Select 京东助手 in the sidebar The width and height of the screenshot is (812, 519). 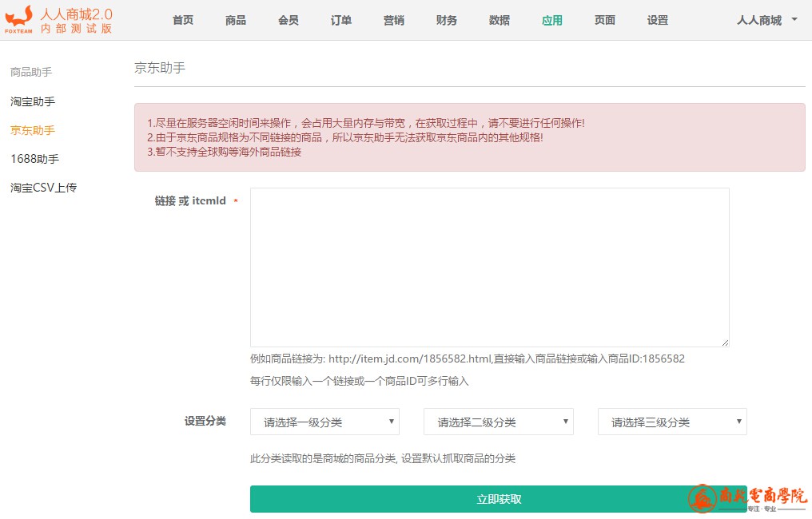(33, 130)
